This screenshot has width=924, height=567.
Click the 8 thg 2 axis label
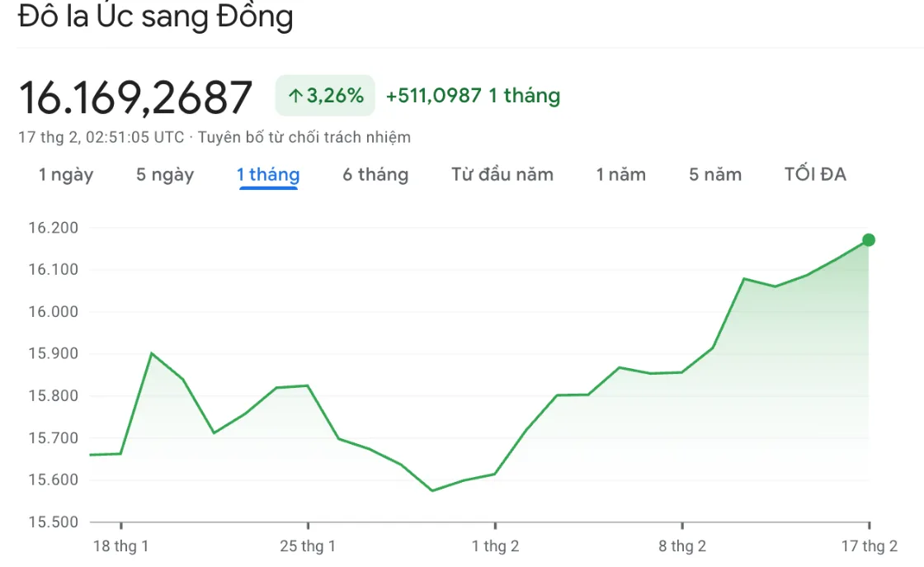pyautogui.click(x=681, y=546)
